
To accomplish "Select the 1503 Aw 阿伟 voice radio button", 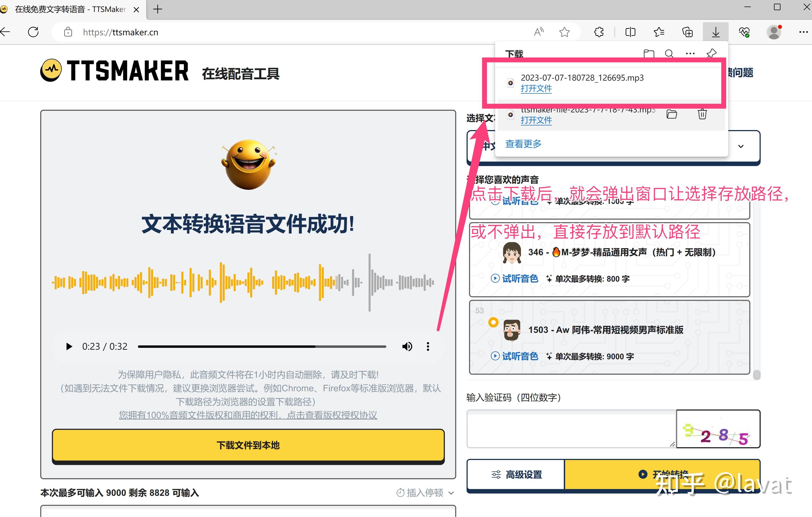I will (493, 322).
